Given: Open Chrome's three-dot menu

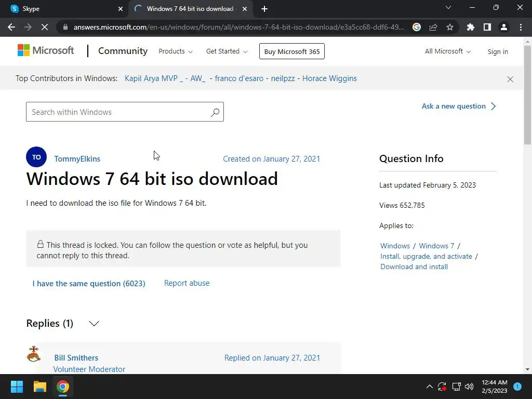Looking at the screenshot, I should click(x=521, y=27).
